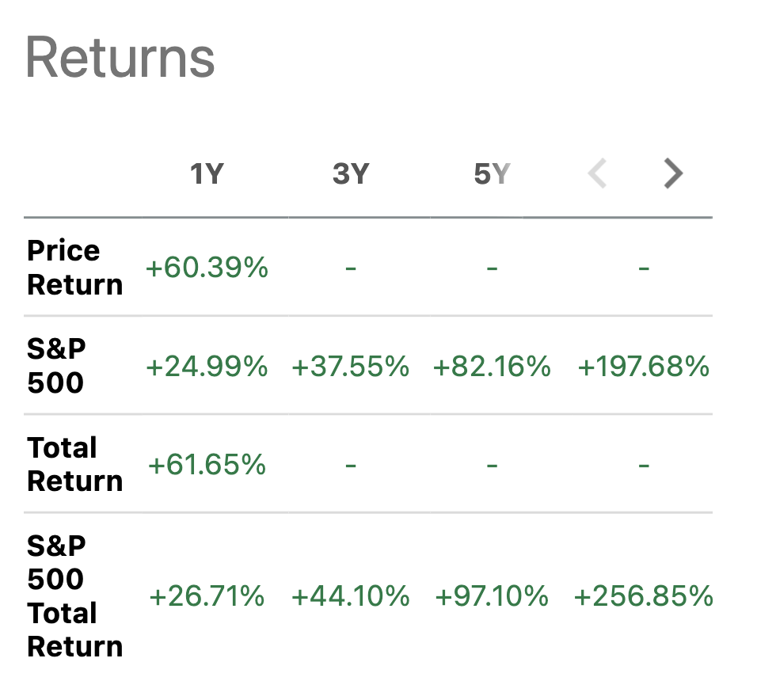Select the +61.65% Total Return value
Viewport: 757px width, 700px height.
(207, 465)
